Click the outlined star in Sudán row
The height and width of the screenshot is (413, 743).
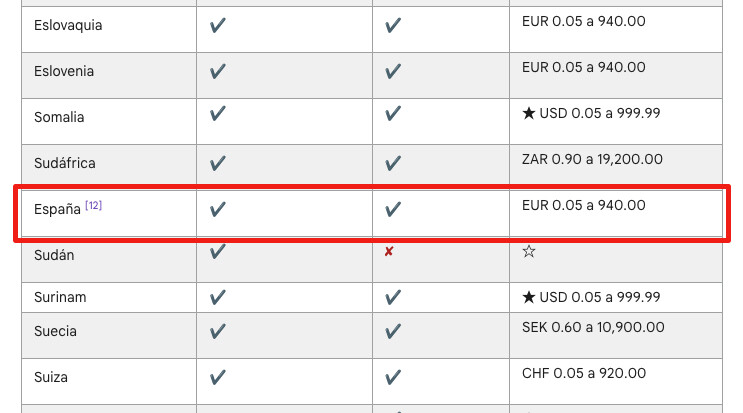(x=529, y=252)
